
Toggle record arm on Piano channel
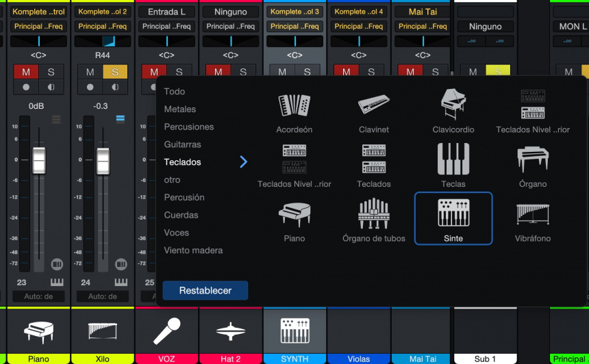tap(26, 87)
